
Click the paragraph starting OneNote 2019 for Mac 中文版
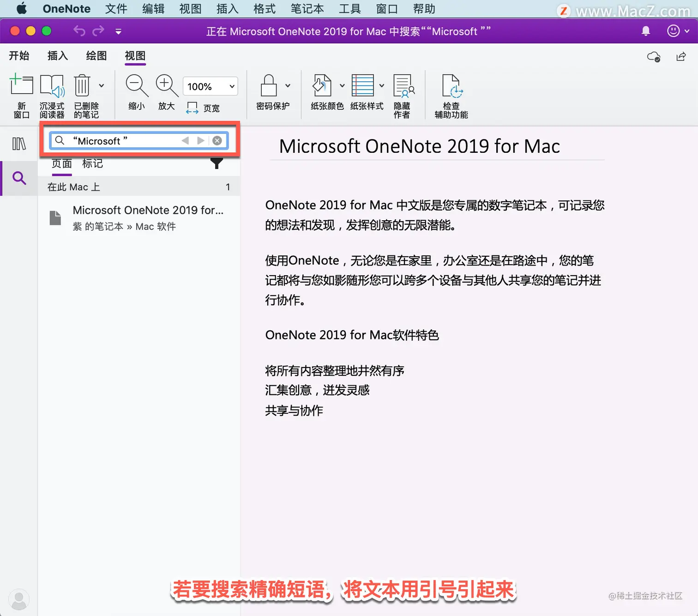435,215
